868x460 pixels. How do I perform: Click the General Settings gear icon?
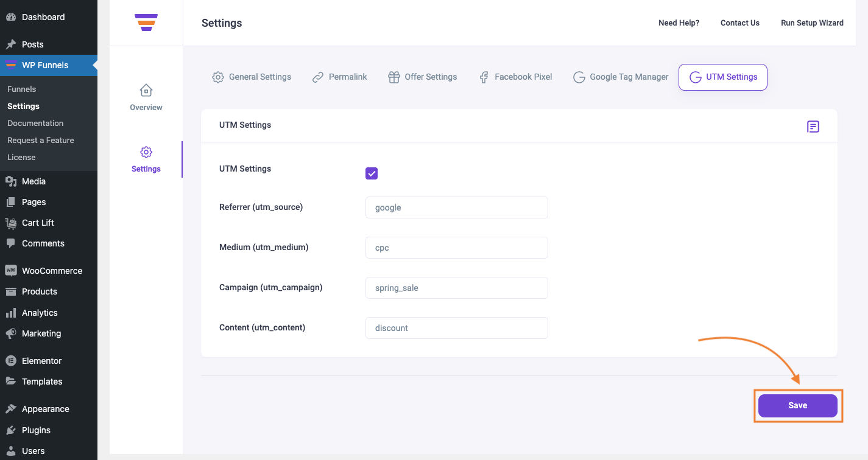tap(218, 77)
